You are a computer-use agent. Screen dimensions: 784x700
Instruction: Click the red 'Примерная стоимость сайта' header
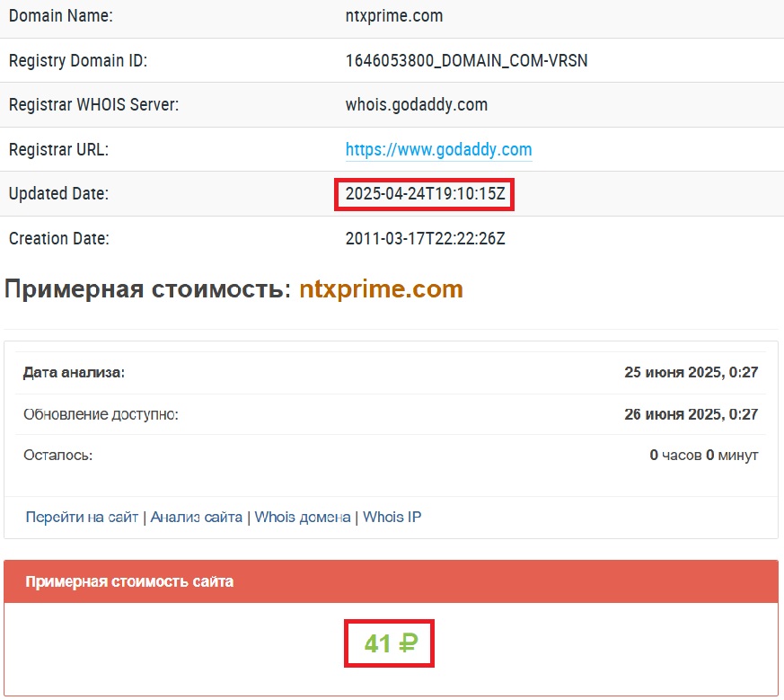click(129, 581)
